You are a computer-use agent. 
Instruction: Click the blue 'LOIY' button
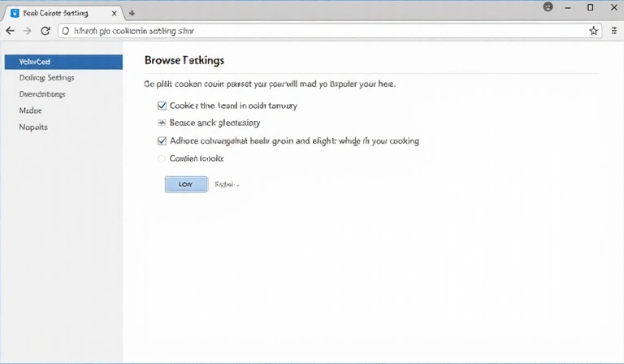[186, 184]
